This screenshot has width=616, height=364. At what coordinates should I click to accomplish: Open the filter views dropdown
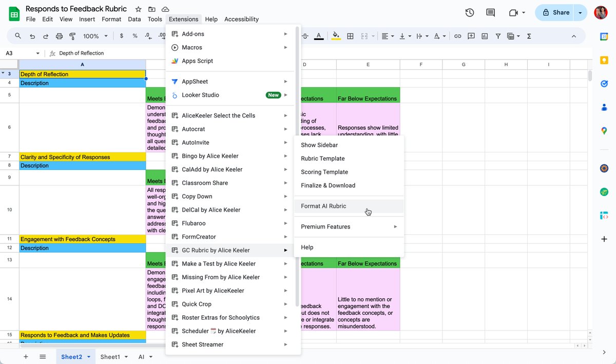pos(513,36)
